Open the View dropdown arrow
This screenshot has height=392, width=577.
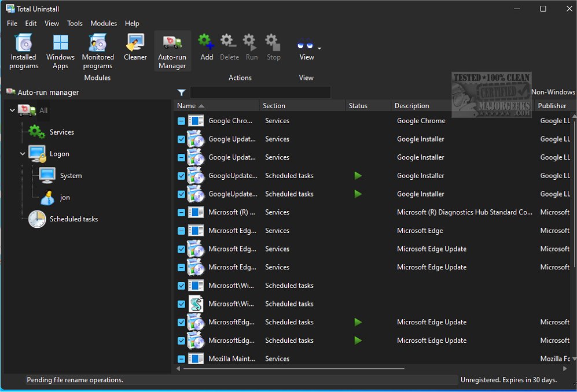pos(319,48)
